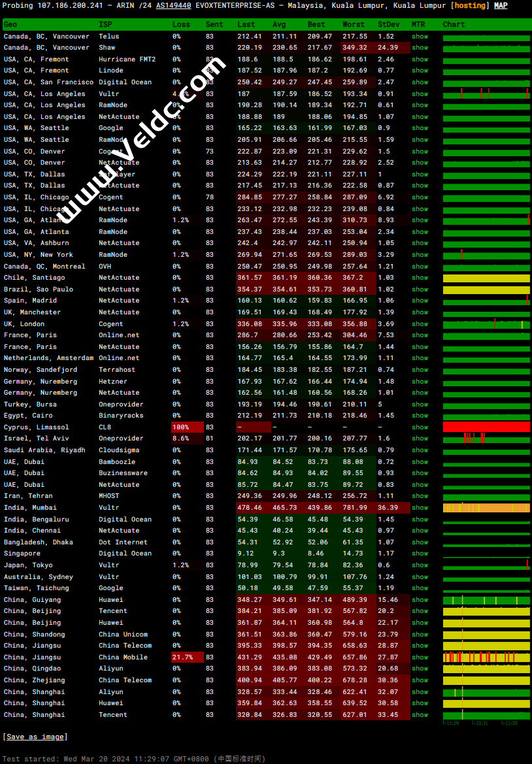Viewport: 532px width, 764px height.
Task: Show MTR for UK, Manchester row
Action: (x=420, y=312)
